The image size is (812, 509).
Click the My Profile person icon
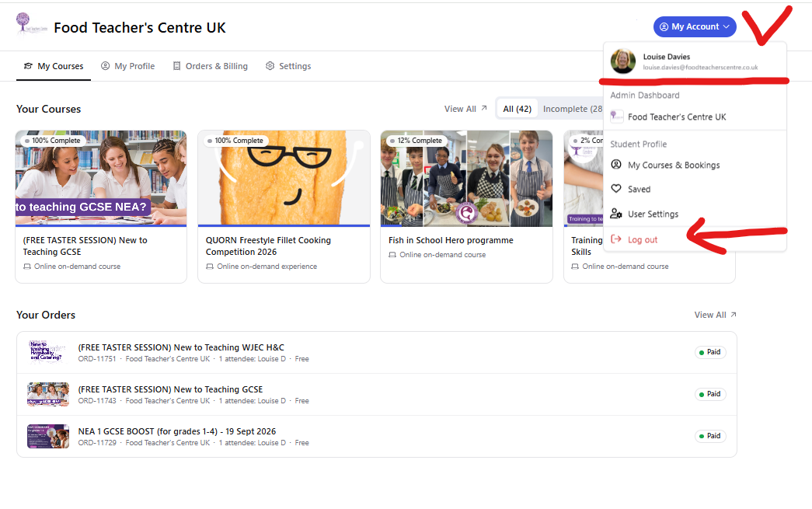point(105,66)
